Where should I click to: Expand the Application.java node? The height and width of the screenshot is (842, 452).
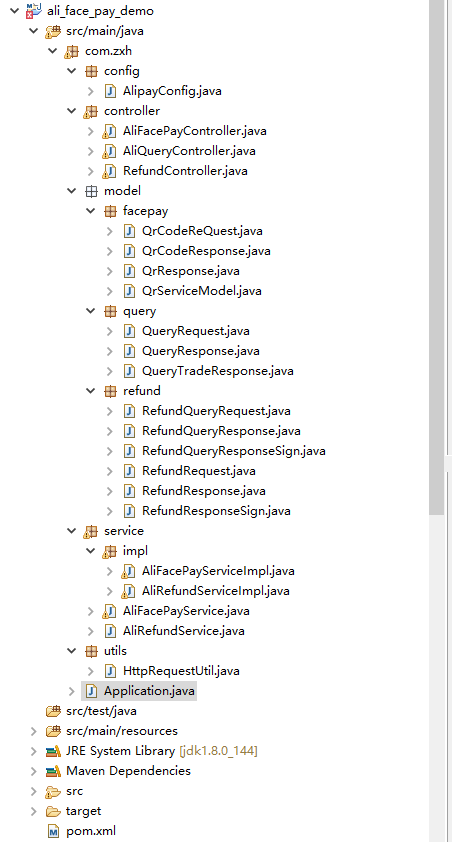click(71, 691)
